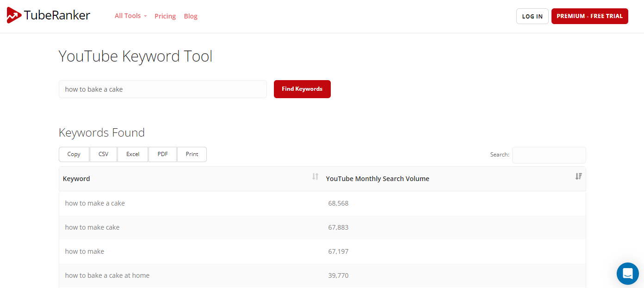Click the TubeRanker logo
This screenshot has width=644, height=288.
coord(49,16)
